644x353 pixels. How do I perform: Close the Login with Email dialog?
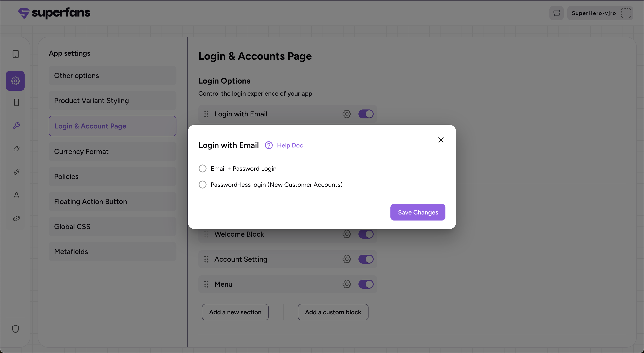point(441,140)
